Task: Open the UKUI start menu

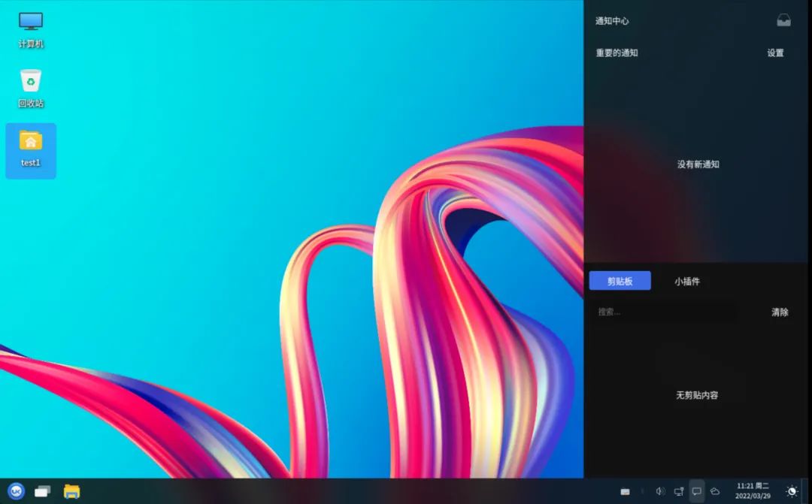Action: (16, 491)
